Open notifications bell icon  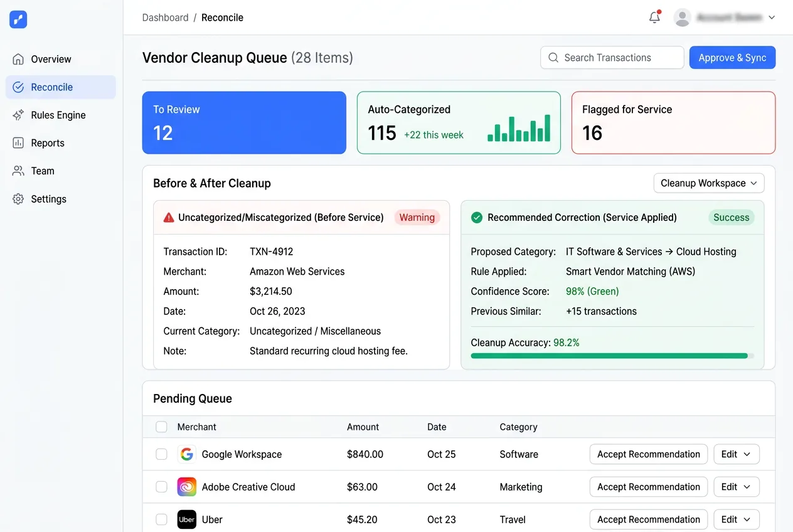(x=654, y=18)
